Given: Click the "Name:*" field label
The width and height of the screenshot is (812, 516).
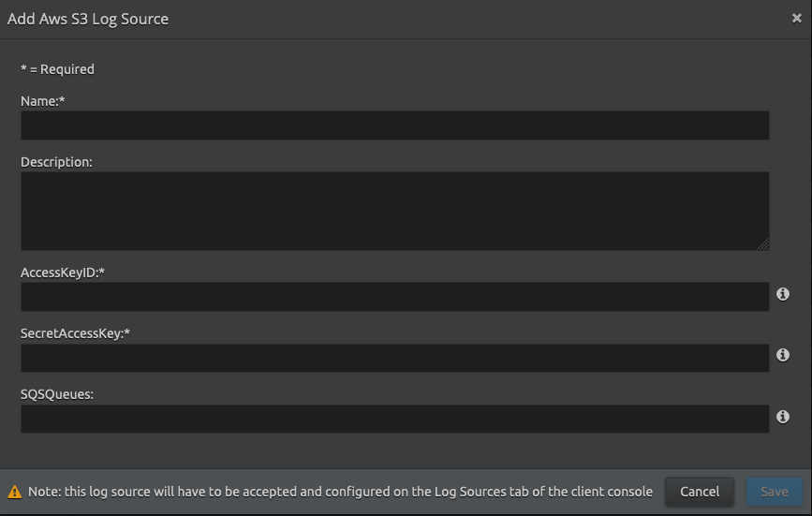Looking at the screenshot, I should coord(43,101).
